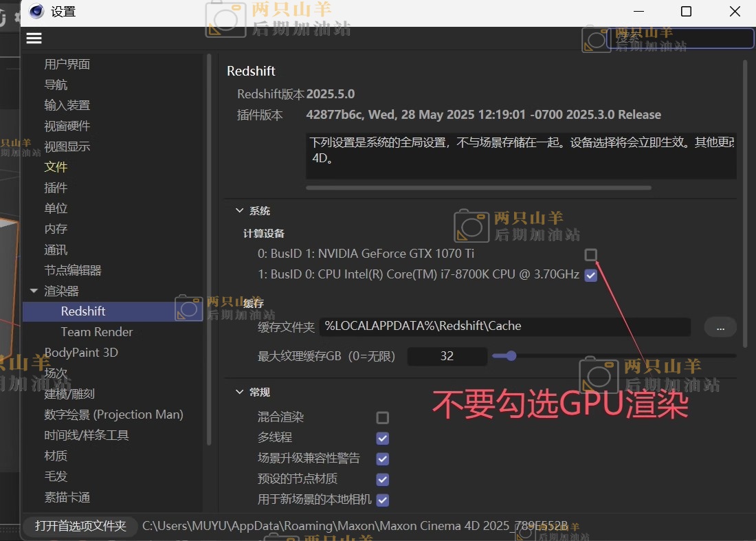Click the 最大纹理缓存GB slider handle
This screenshot has width=756, height=541.
pos(510,356)
